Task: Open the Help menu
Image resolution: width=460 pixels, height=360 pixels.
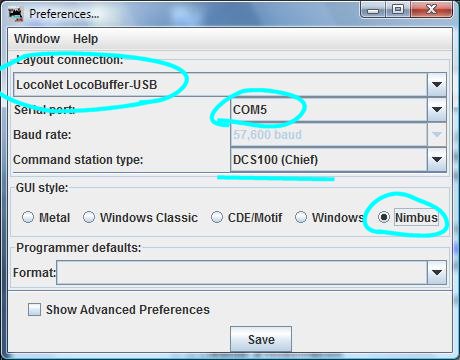Action: click(x=85, y=39)
